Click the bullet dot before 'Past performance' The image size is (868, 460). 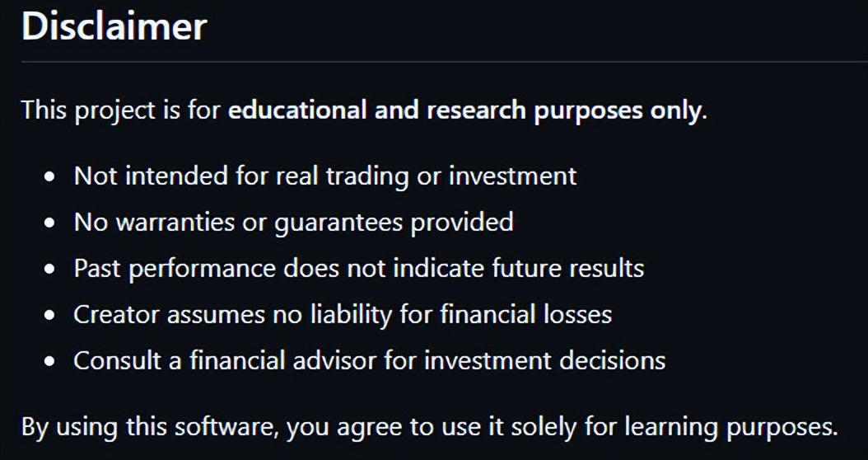click(x=51, y=269)
